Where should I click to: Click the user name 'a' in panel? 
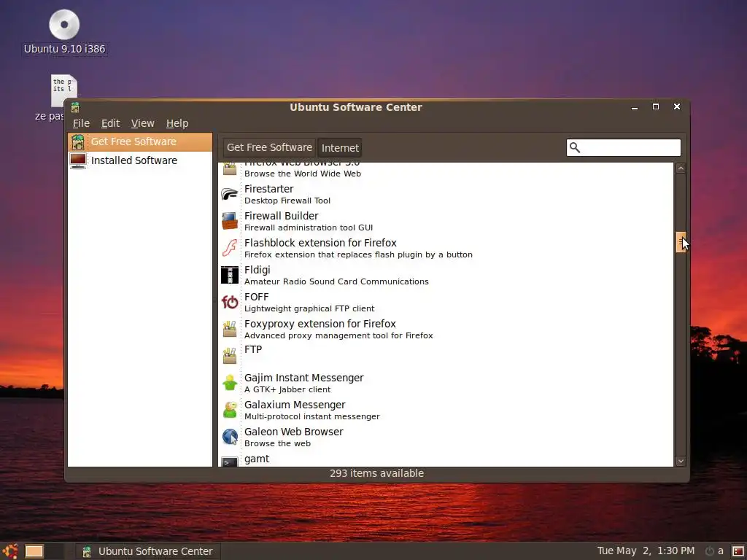tap(720, 551)
